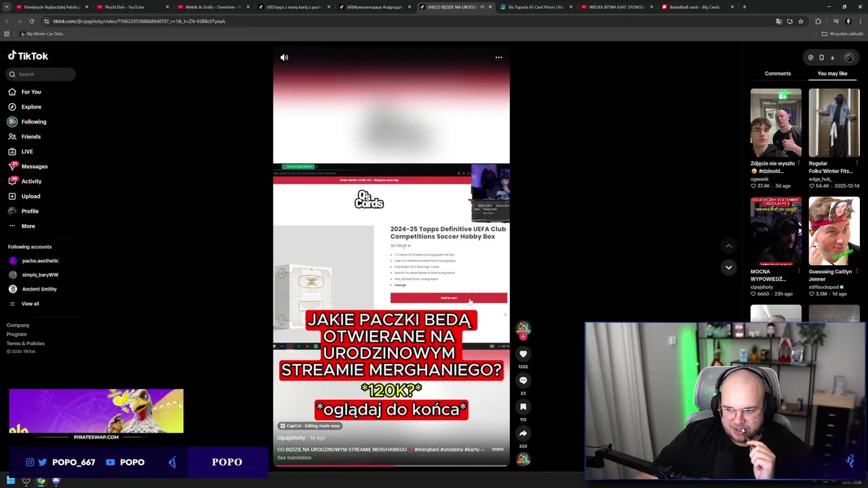Like the video with heart icon
Image resolution: width=868 pixels, height=488 pixels.
coord(523,354)
